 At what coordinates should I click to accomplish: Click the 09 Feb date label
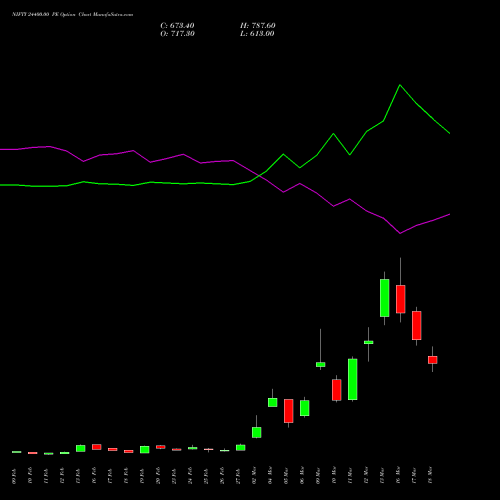coord(15,476)
